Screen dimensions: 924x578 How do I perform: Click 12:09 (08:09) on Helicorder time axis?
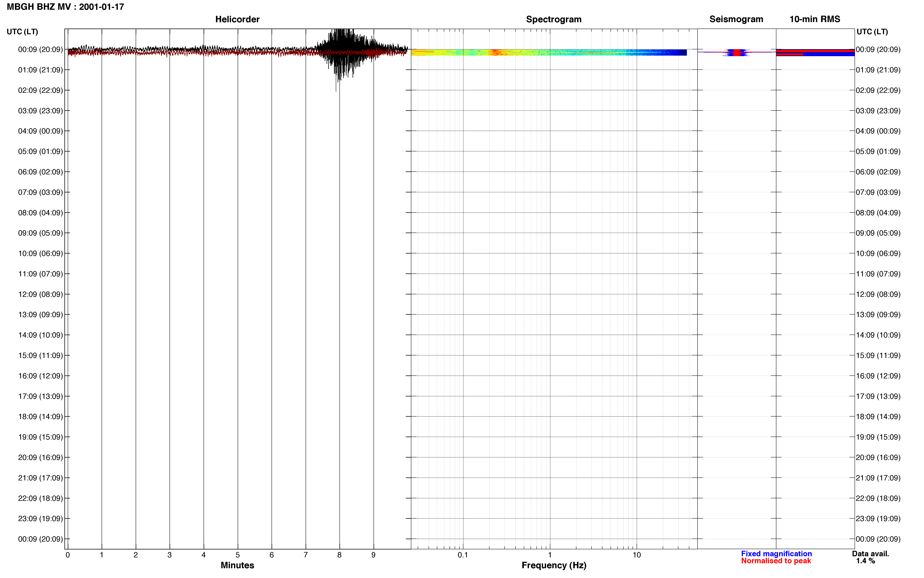[41, 294]
